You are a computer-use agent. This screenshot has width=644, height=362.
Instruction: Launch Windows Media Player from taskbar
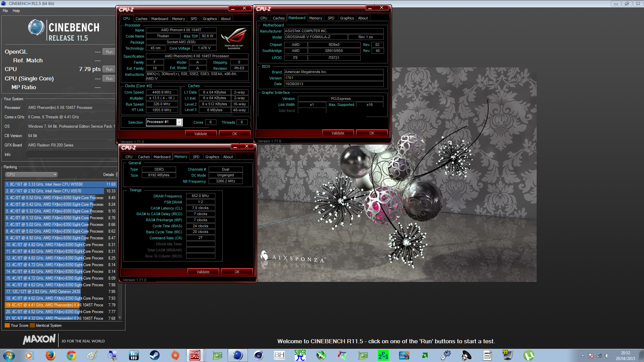coord(29,355)
